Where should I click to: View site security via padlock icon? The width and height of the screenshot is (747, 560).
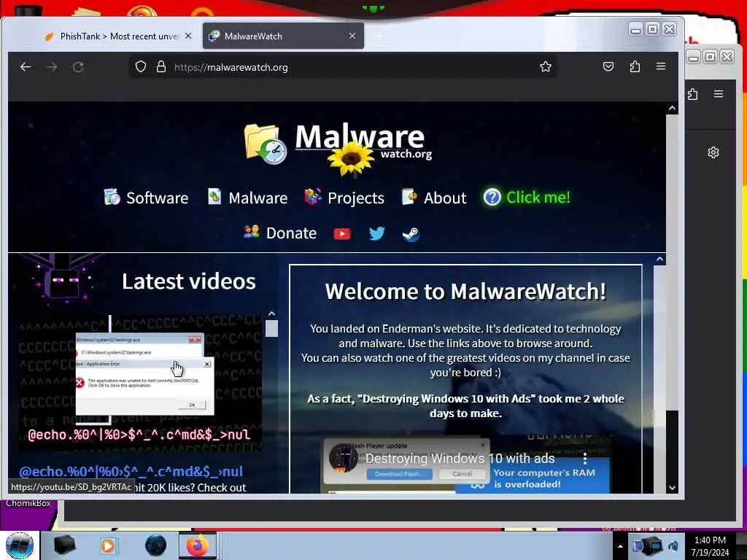pos(161,66)
